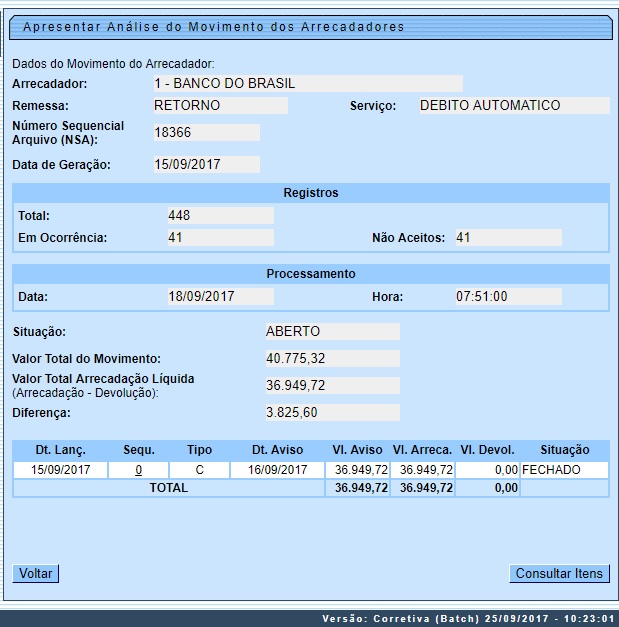Click the Dt. Aviso cell 16/09/2017
This screenshot has height=627, width=619.
click(276, 470)
